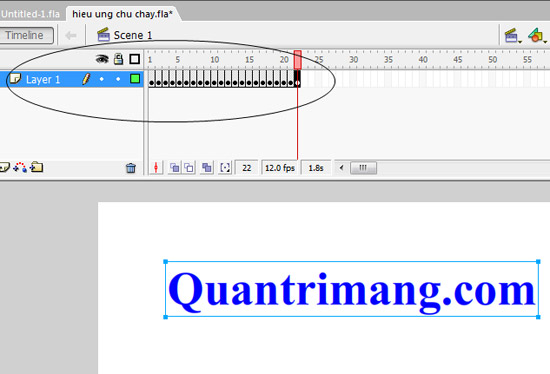The image size is (550, 374).
Task: Click the modify onion markers icon
Action: [225, 168]
